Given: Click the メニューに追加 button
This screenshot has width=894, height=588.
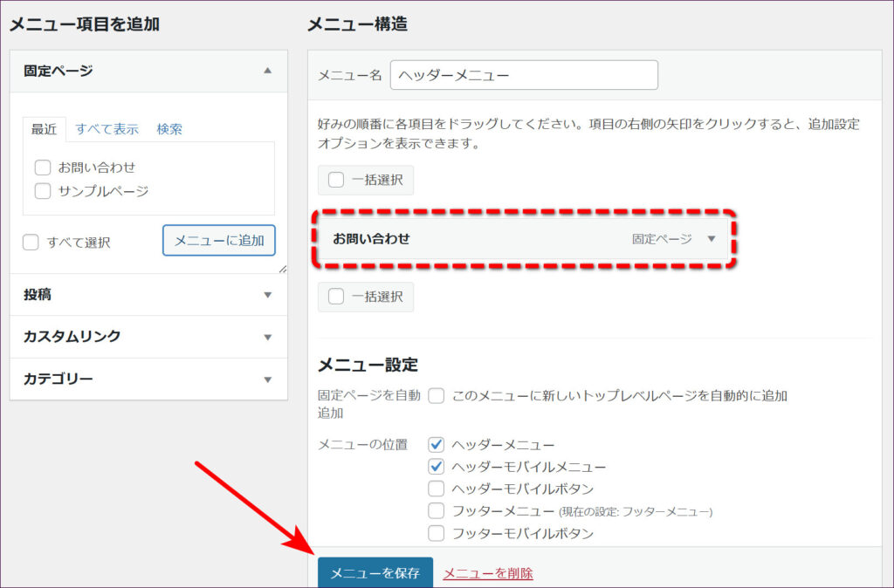Looking at the screenshot, I should [219, 241].
